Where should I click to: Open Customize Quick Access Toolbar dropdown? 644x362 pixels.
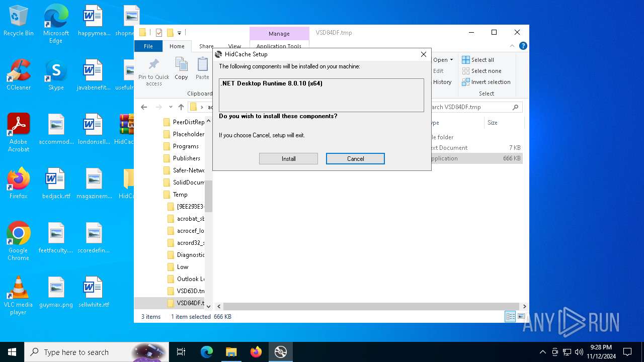click(x=179, y=33)
